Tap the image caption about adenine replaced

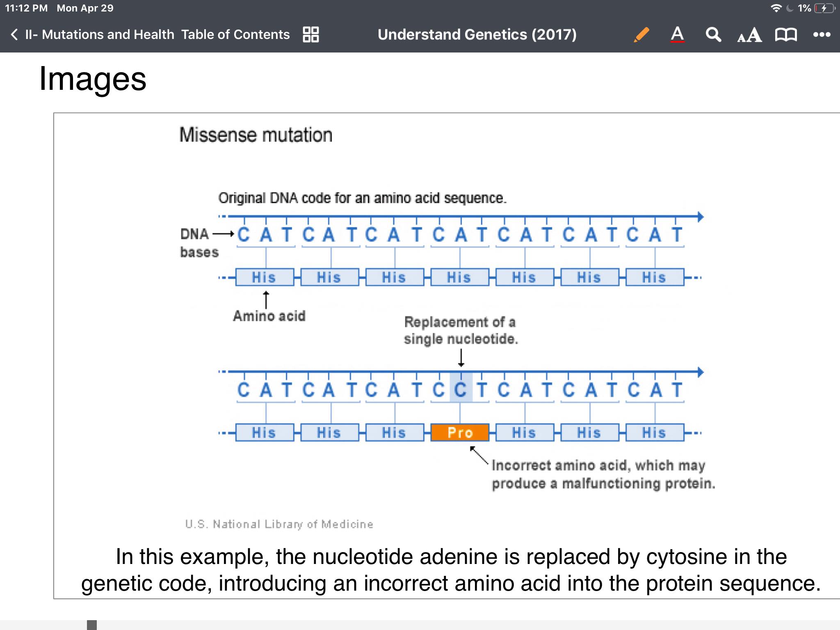pos(451,570)
